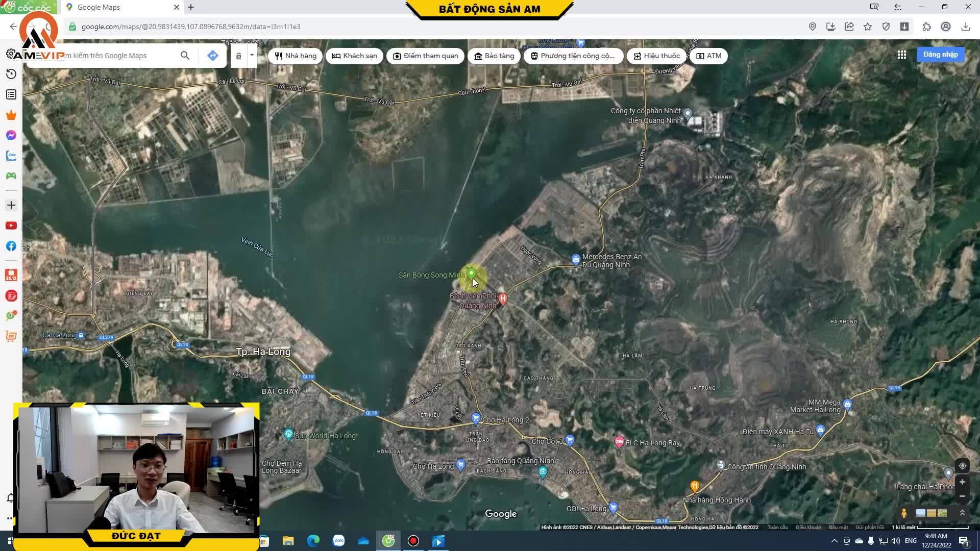Viewport: 980px width, 551px height.
Task: Click the Đăng nhập sign-in button
Action: [x=941, y=55]
